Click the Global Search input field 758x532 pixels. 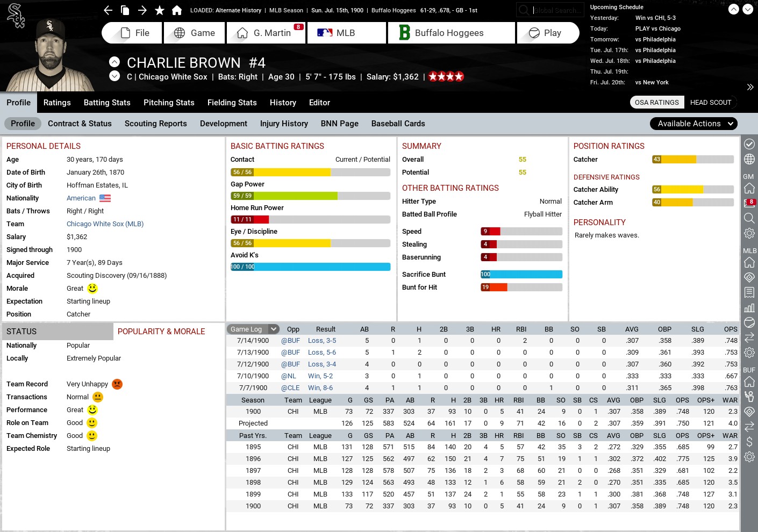tap(550, 10)
